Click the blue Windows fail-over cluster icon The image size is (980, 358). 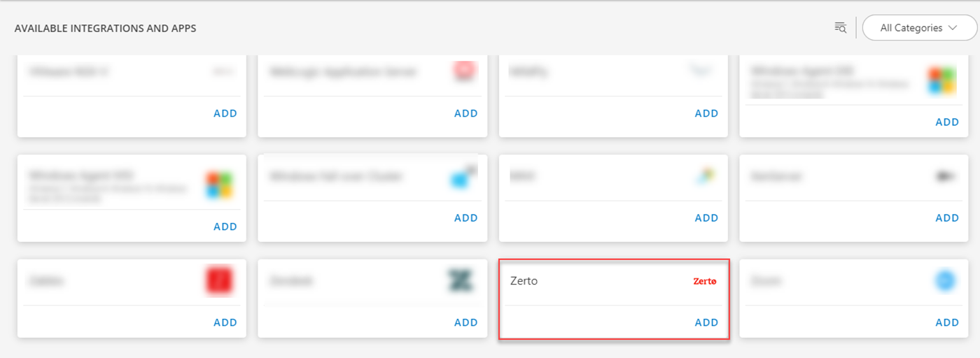(x=462, y=178)
